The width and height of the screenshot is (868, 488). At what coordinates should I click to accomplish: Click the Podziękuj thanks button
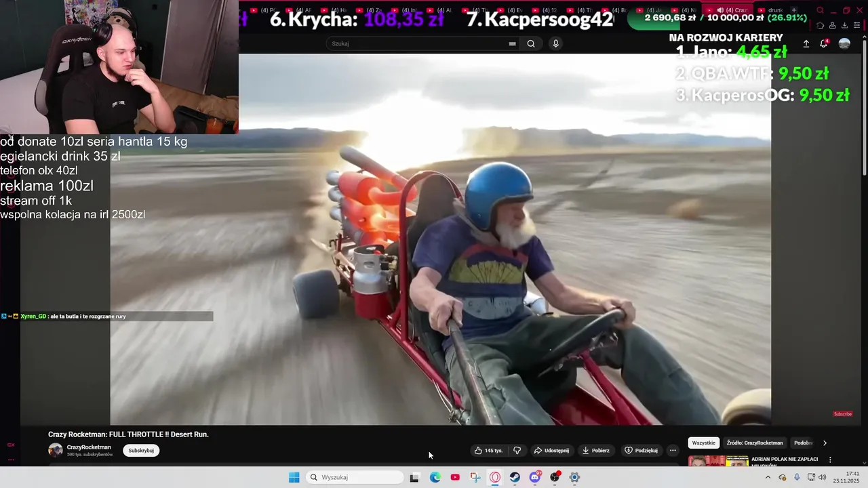[x=641, y=450]
